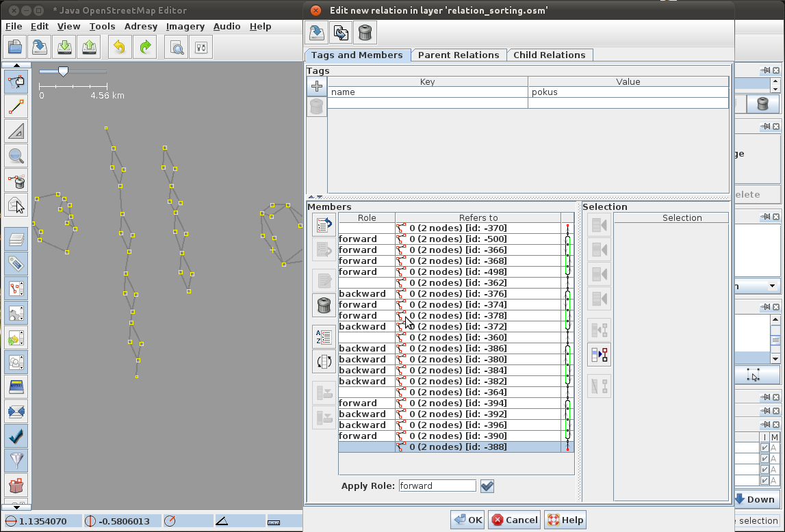Expand the left toolbar upward arrow
The height and width of the screenshot is (532, 785).
pyautogui.click(x=16, y=65)
